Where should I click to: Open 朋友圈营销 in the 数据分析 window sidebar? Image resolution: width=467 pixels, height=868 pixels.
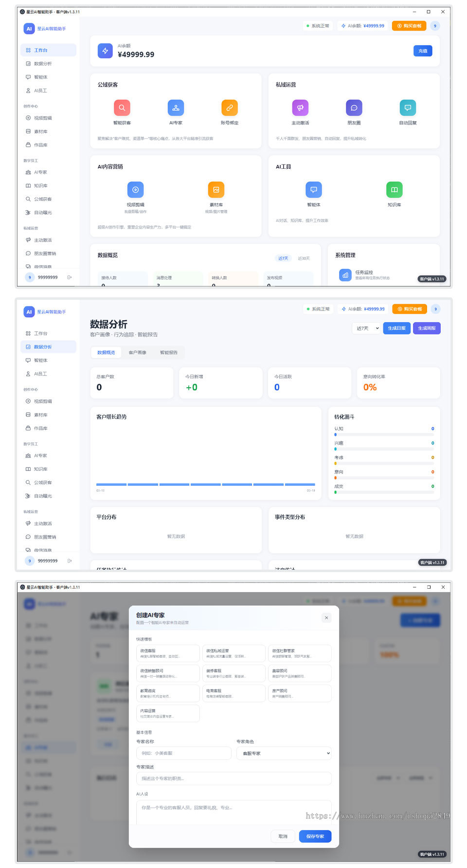(x=48, y=537)
